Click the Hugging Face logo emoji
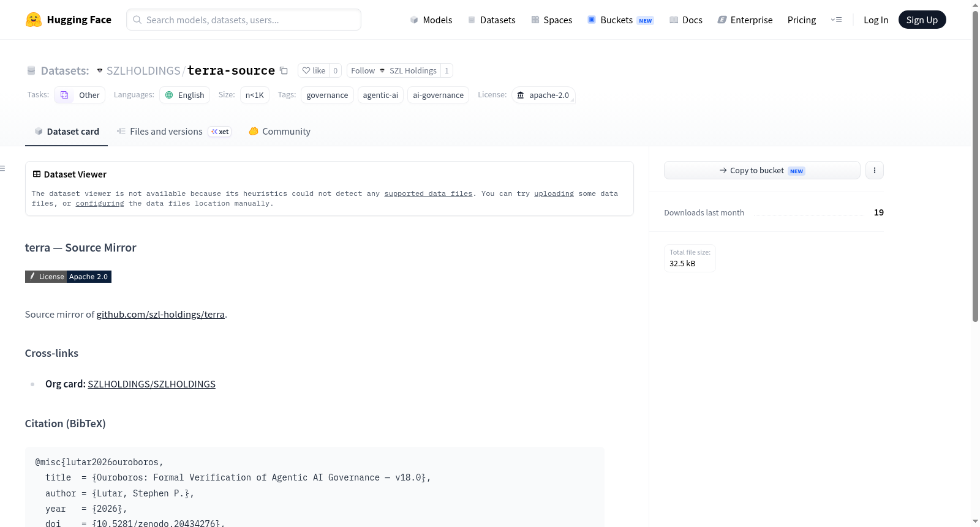This screenshot has width=980, height=527. 34,20
